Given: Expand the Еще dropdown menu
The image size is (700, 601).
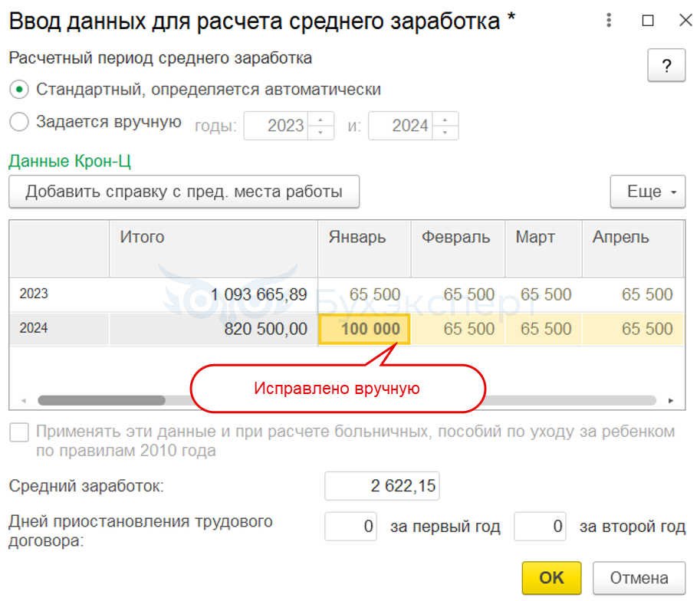Looking at the screenshot, I should point(647,192).
